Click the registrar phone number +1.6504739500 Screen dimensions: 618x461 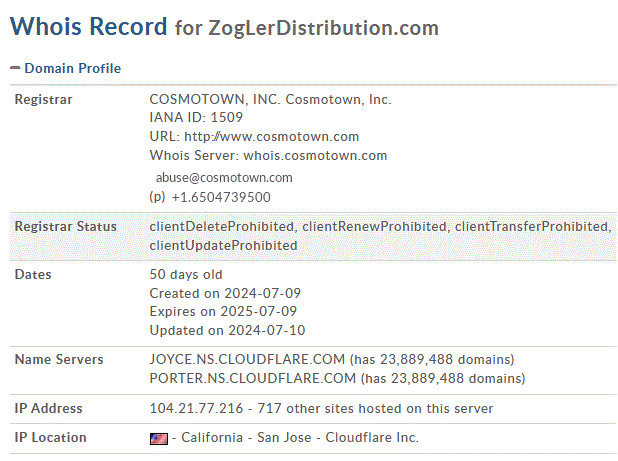220,197
